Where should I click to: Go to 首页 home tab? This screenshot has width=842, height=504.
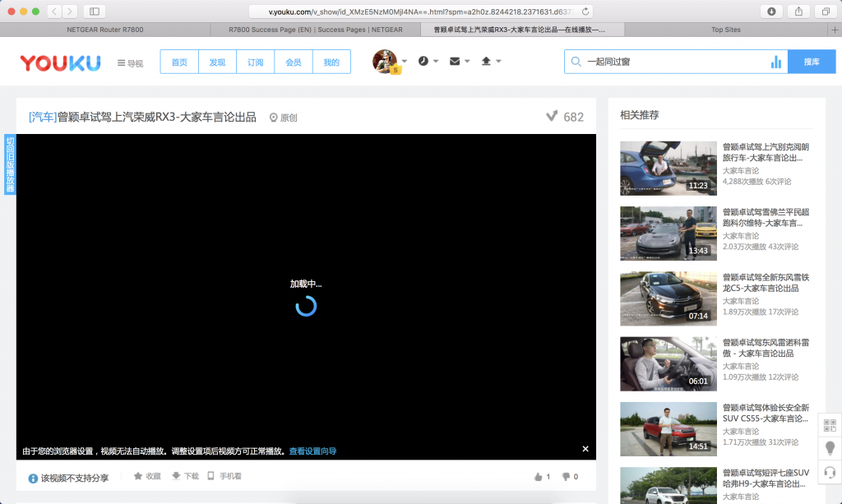(179, 62)
